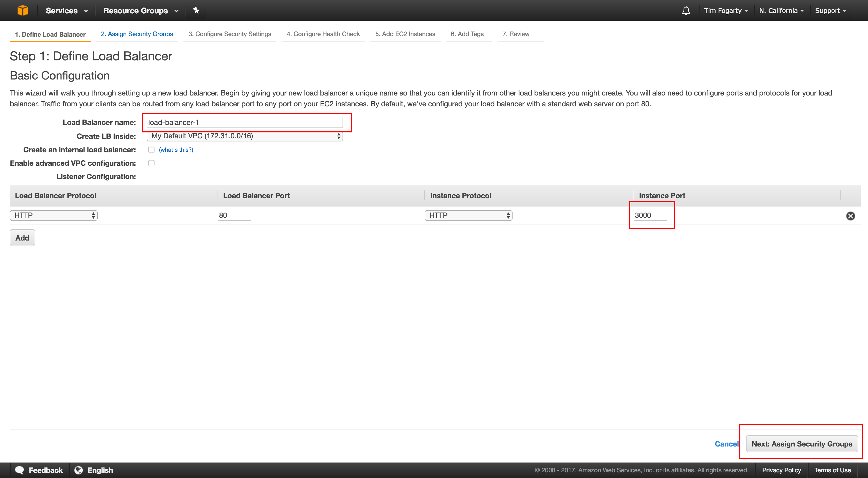Click the Instance Port 3000 field
The image size is (868, 478).
[650, 215]
